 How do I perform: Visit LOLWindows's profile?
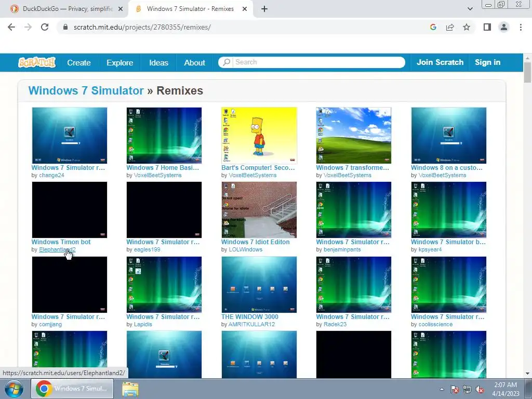click(x=245, y=250)
